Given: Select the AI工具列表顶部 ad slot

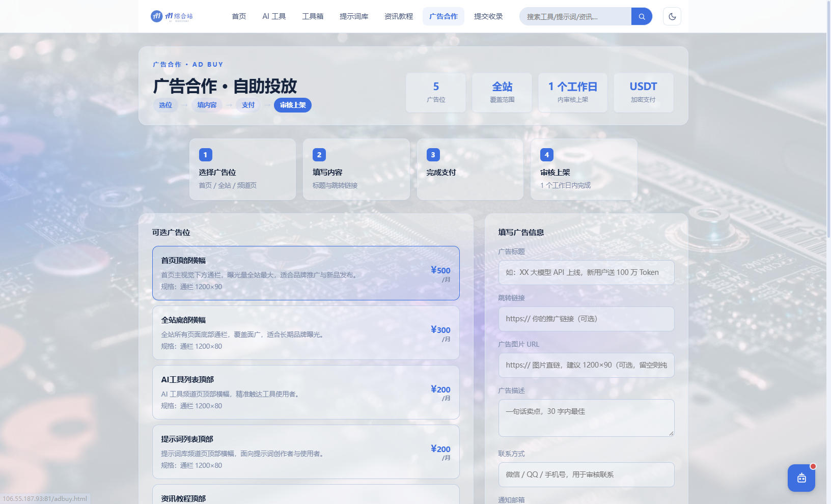Looking at the screenshot, I should 306,393.
